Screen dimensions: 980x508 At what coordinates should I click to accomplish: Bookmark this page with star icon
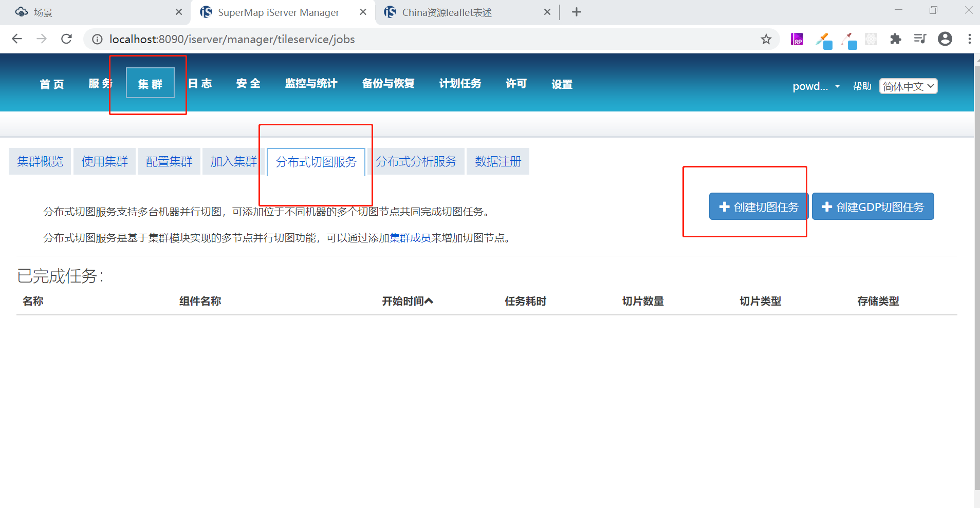766,39
